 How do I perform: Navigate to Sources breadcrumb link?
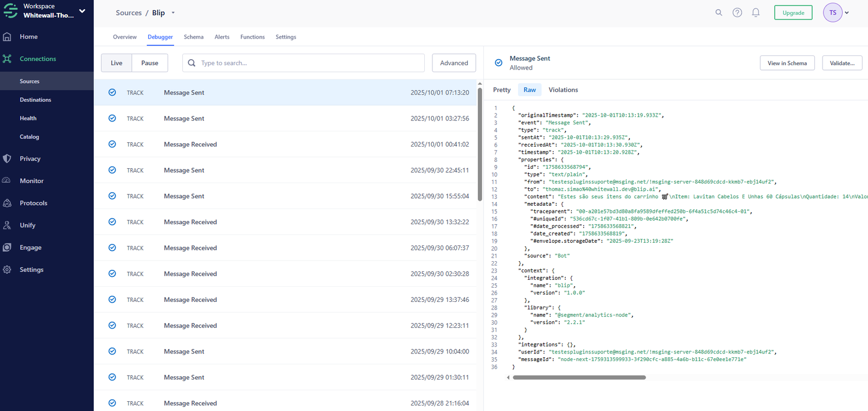point(129,13)
